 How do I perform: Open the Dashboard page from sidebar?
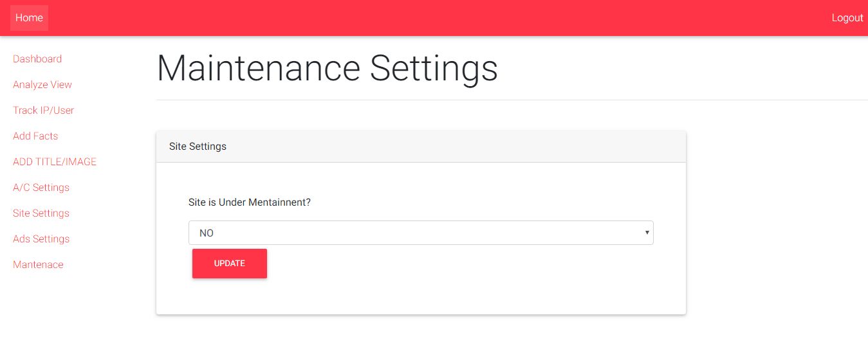pos(37,59)
